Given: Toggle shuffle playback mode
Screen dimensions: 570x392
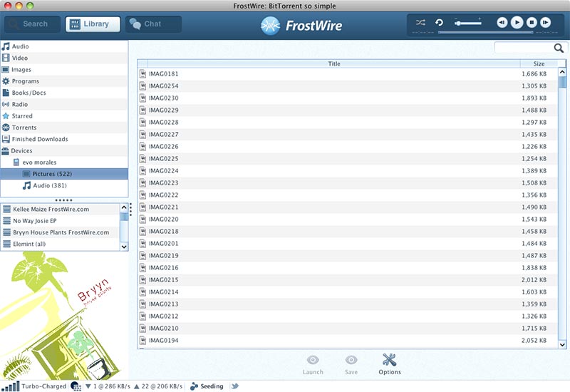Looking at the screenshot, I should tap(420, 23).
